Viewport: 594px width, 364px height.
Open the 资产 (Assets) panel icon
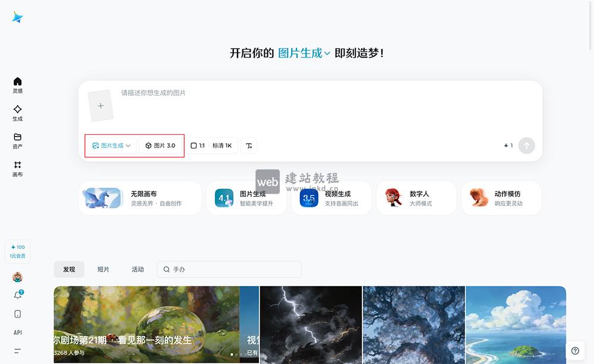17,141
